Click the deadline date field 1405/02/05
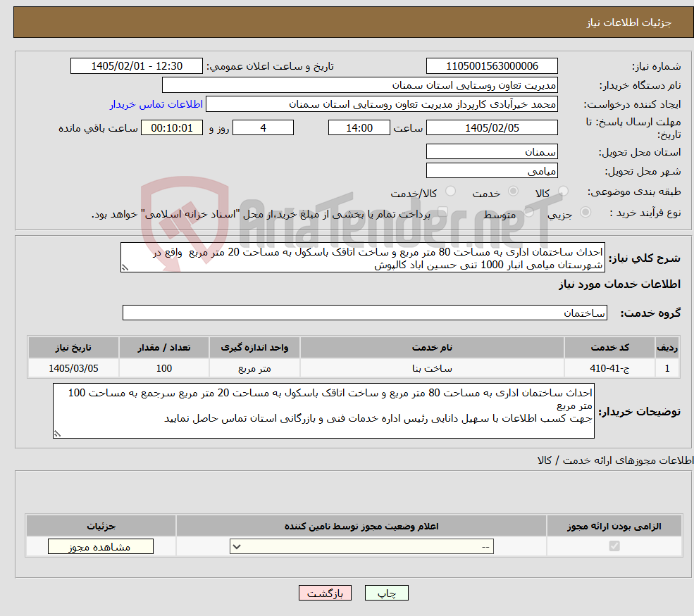Image resolution: width=694 pixels, height=616 pixels. [492, 128]
